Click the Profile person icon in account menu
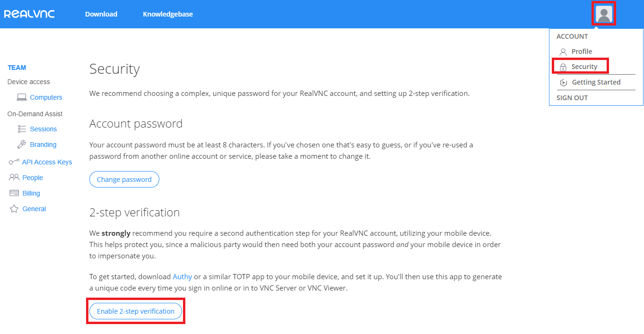 click(563, 51)
